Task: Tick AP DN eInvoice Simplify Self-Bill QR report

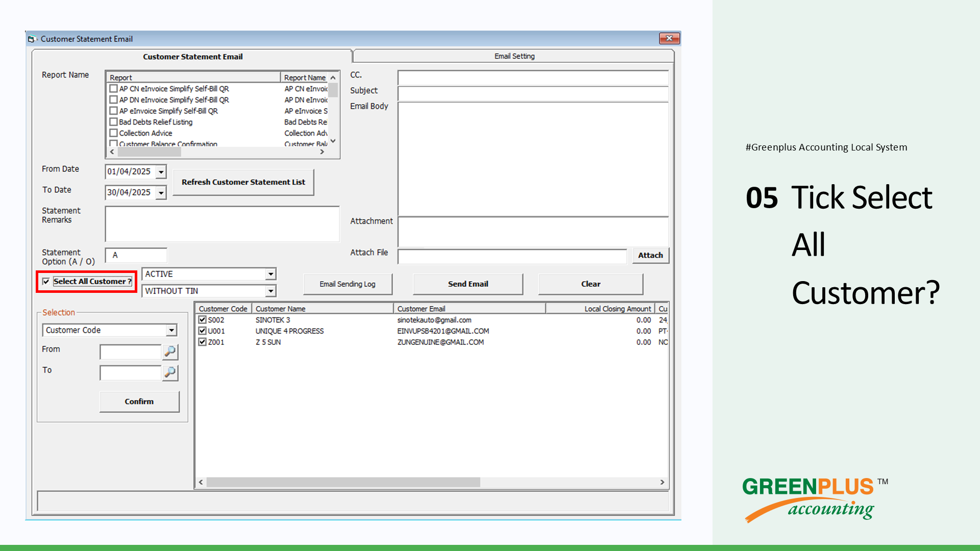Action: click(x=113, y=100)
